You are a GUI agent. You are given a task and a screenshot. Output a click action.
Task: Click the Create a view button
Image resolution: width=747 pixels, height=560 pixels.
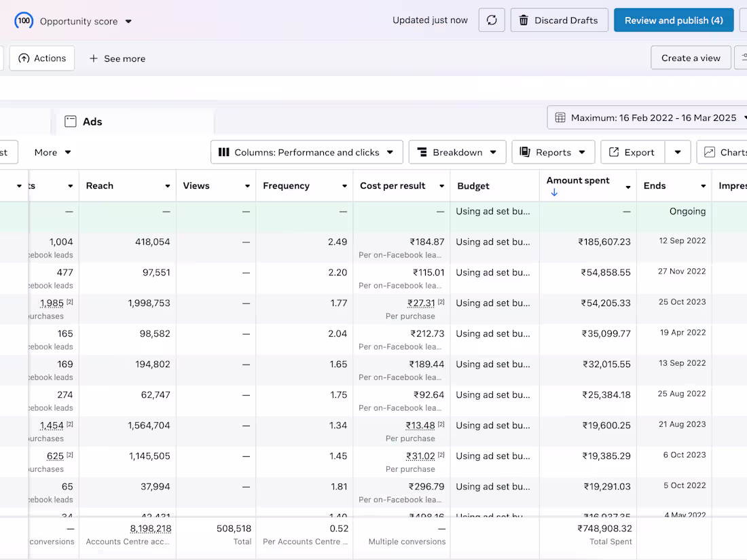pos(691,58)
